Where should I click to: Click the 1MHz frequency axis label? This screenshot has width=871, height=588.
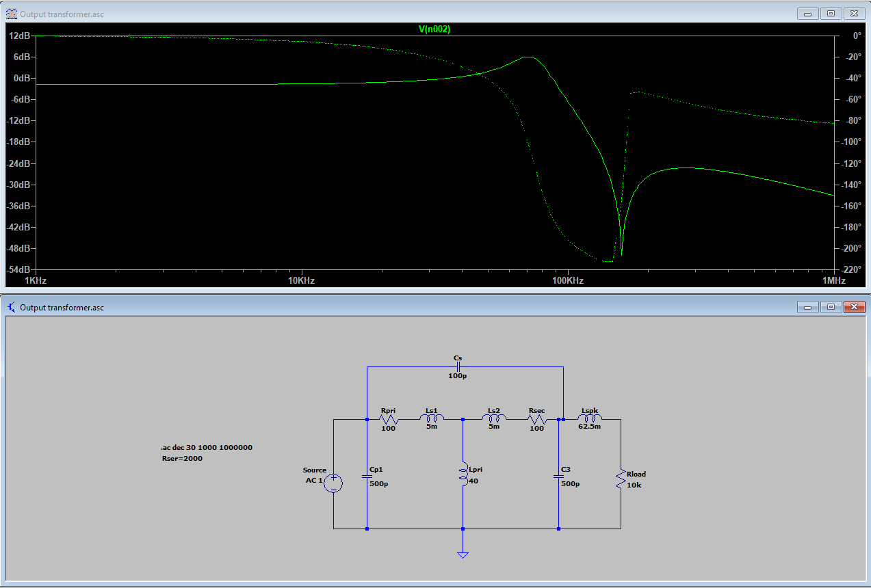coord(833,280)
